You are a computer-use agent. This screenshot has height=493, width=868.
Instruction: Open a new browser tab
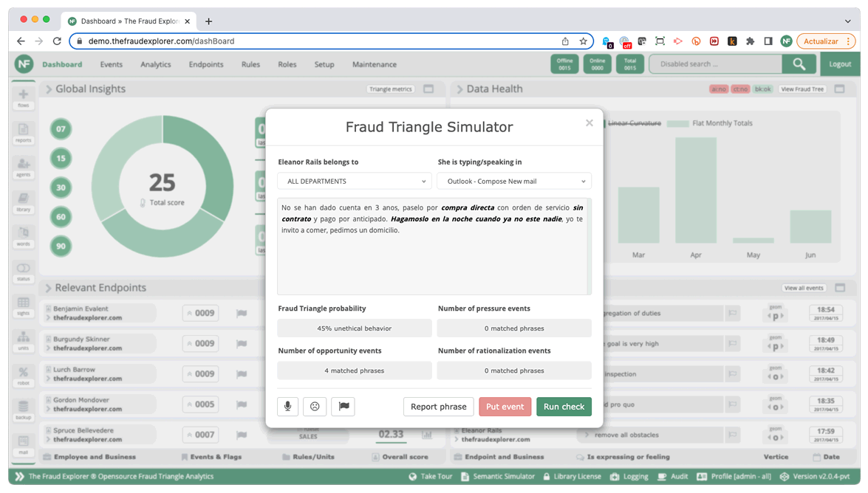(209, 21)
